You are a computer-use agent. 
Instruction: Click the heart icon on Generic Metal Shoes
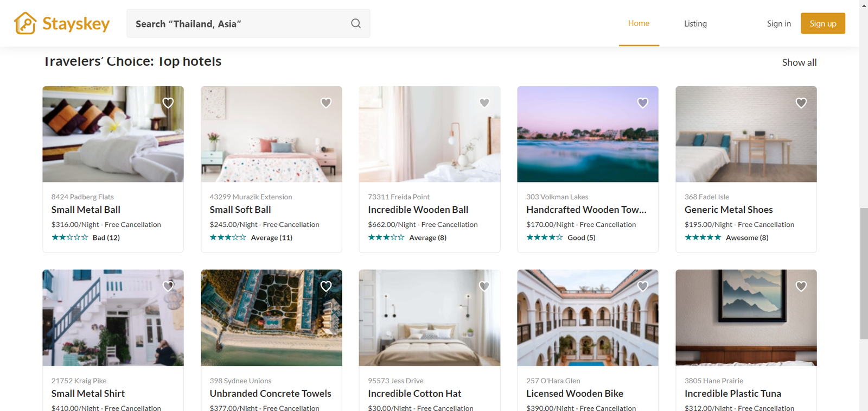[801, 103]
